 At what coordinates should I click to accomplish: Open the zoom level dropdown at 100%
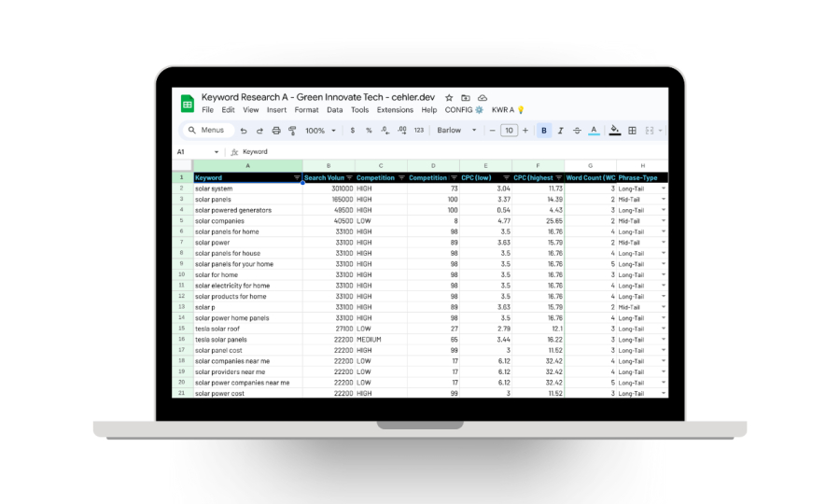pos(320,131)
